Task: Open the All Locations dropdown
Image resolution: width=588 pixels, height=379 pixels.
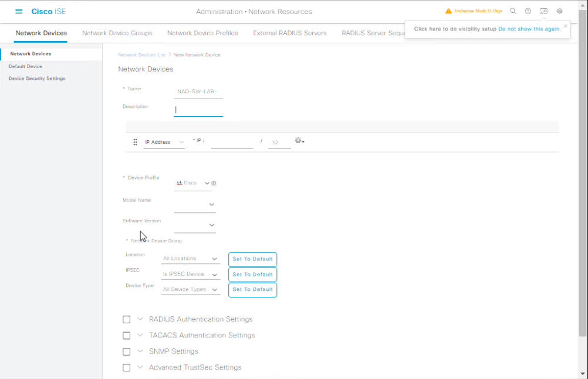Action: click(x=190, y=259)
